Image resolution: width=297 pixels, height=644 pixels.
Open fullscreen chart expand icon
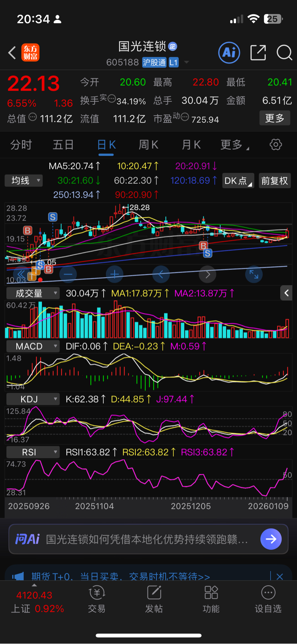tap(254, 275)
